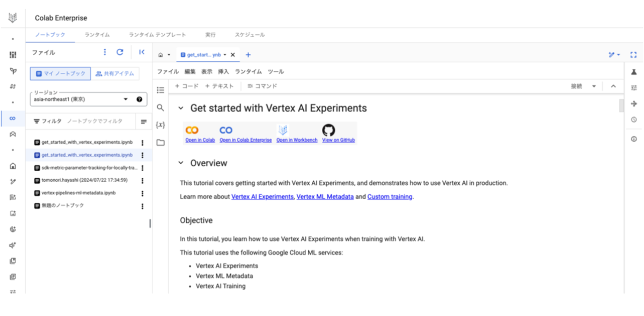Open the ファイル menu in notebook menu bar
The height and width of the screenshot is (316, 644).
tap(167, 71)
